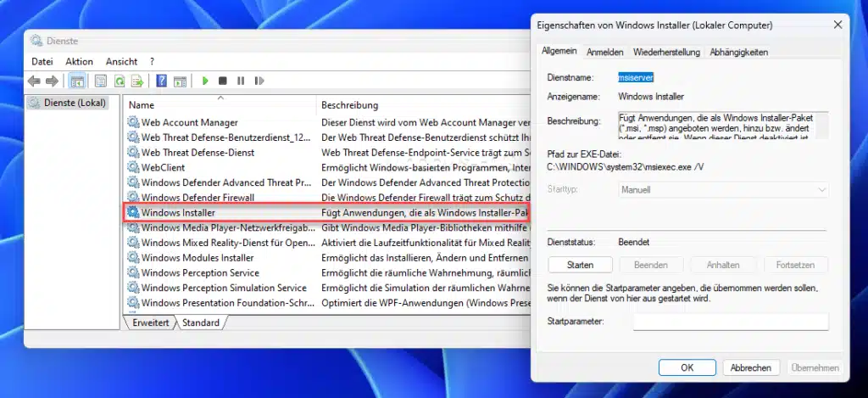Refresh the services list via toolbar icon
Screen dimensions: 868x398
pyautogui.click(x=119, y=81)
